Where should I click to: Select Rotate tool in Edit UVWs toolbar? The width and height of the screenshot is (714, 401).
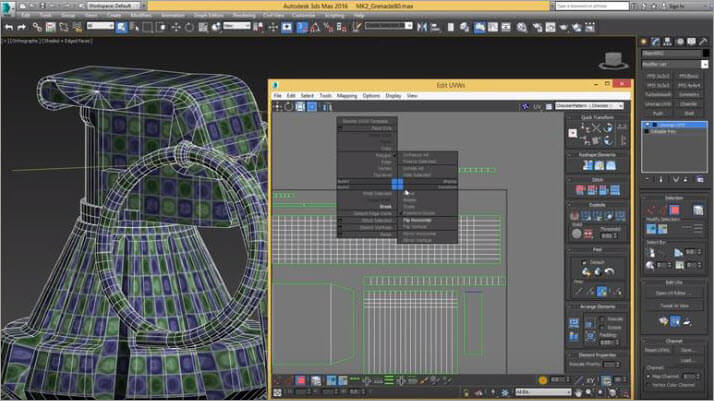288,107
